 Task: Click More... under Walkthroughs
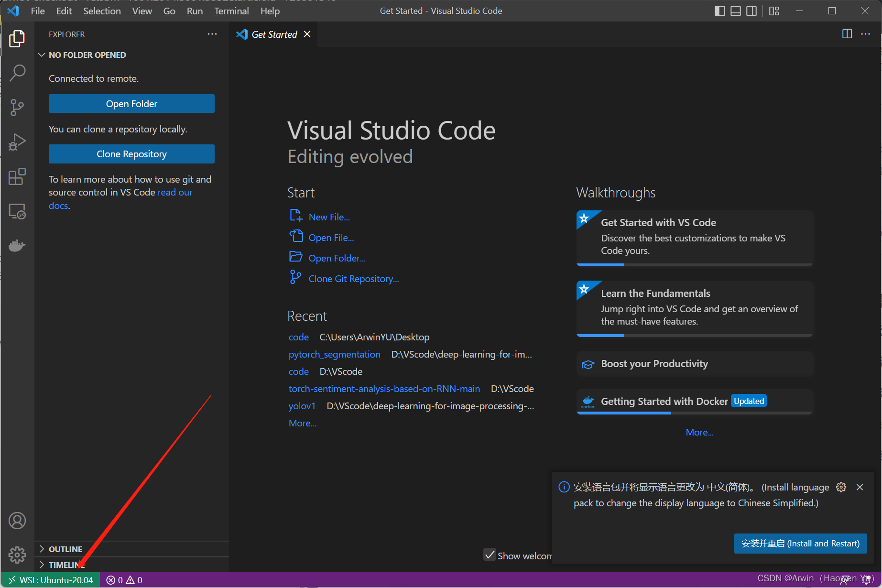click(699, 432)
